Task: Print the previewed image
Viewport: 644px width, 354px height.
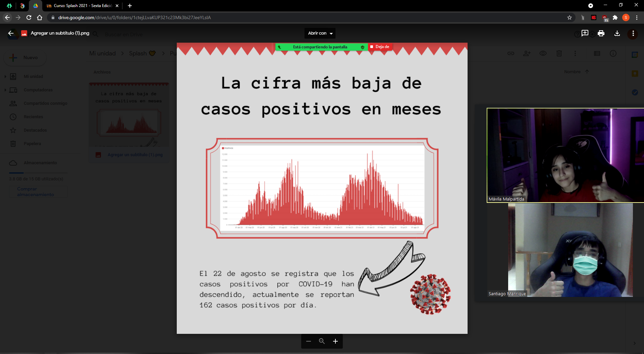Action: point(601,33)
